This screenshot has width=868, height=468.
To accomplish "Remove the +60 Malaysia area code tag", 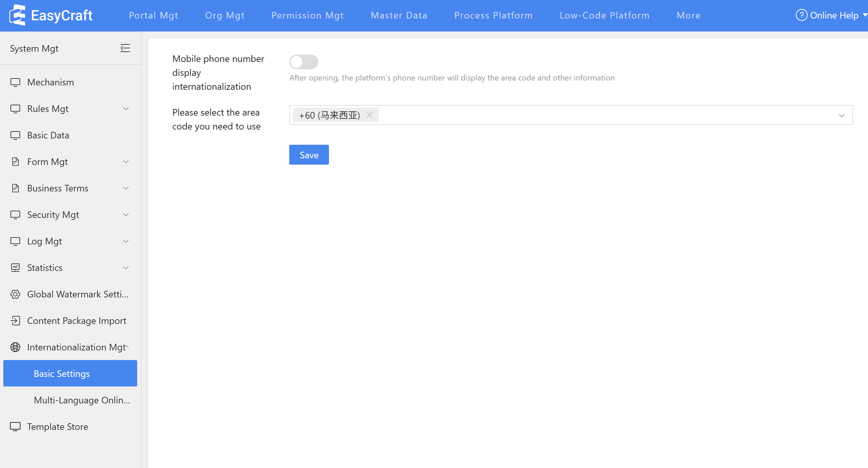I will (x=369, y=115).
